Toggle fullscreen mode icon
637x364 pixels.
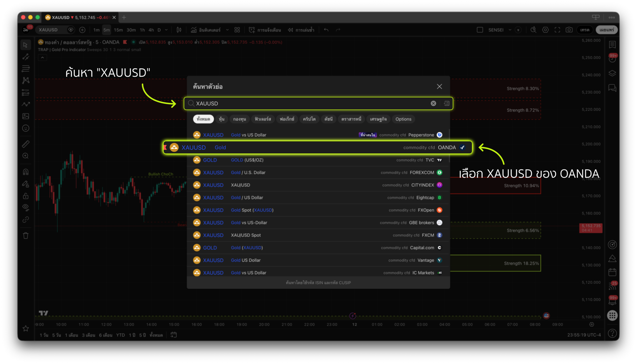[x=557, y=30]
